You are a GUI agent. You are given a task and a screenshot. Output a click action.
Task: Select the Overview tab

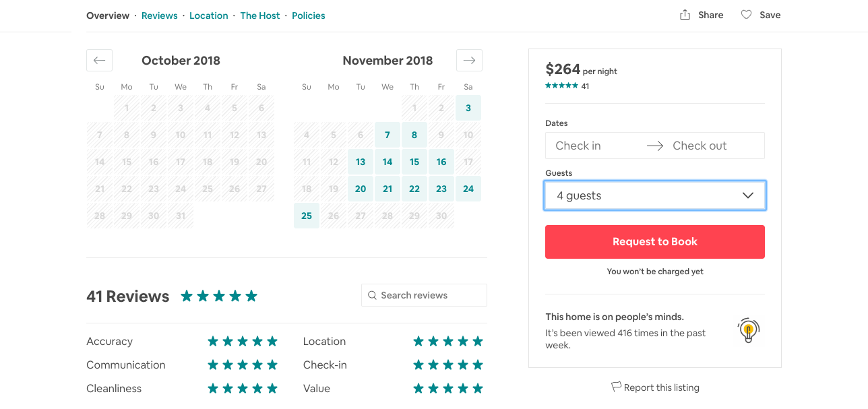[108, 15]
